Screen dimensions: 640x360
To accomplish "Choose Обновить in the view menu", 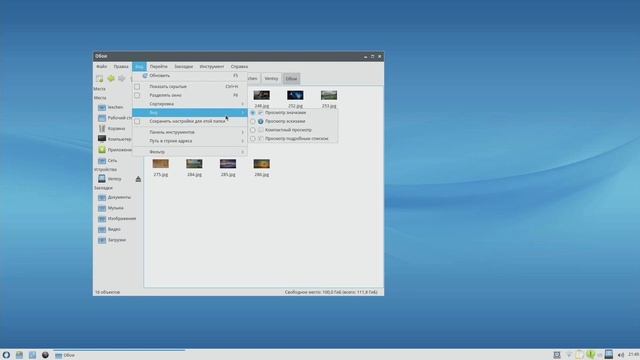I will pyautogui.click(x=190, y=76).
